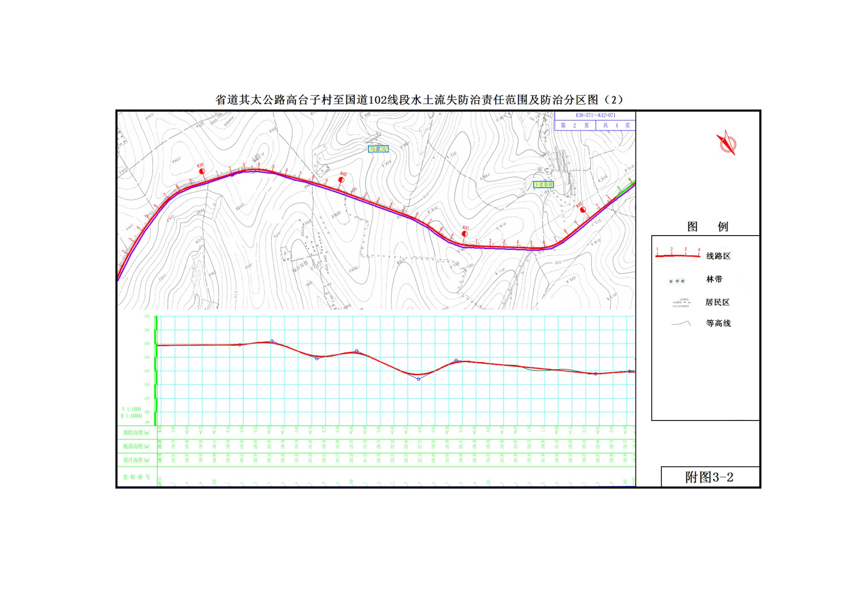Click the 填挖高度(m) row label
Screen dimensions: 868x614
[x=136, y=433]
